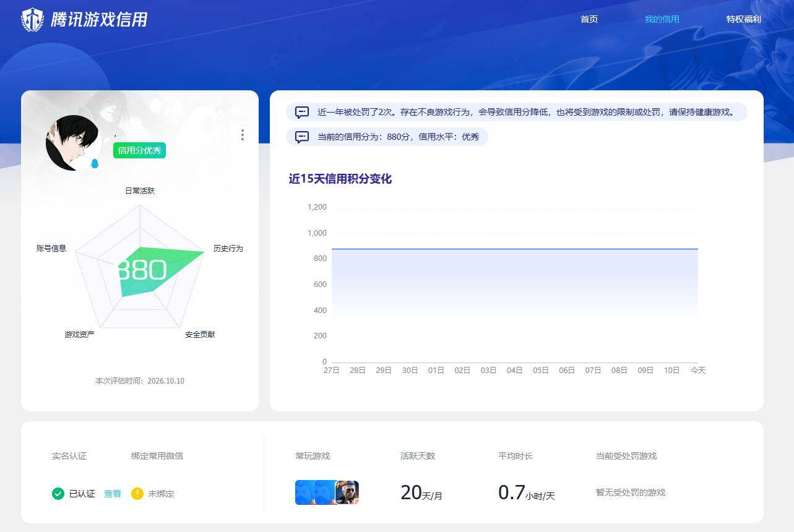Click 05日 on chart x-axis
This screenshot has height=532, width=794.
[541, 370]
